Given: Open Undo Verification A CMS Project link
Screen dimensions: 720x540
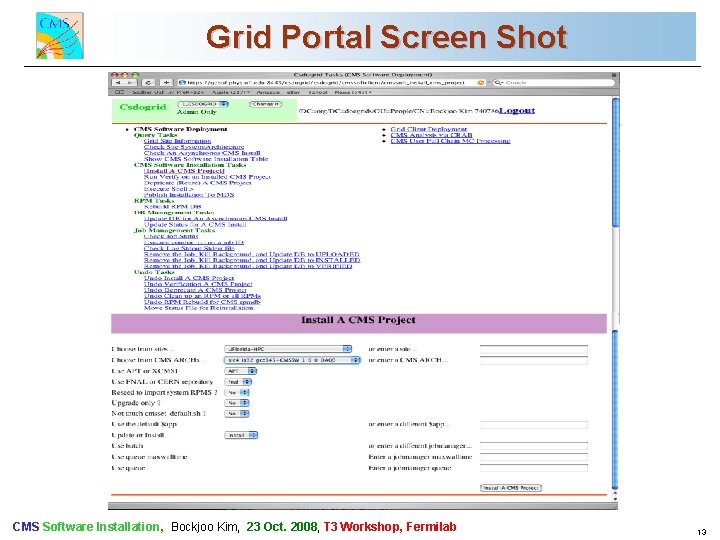Looking at the screenshot, I should pos(198,284).
